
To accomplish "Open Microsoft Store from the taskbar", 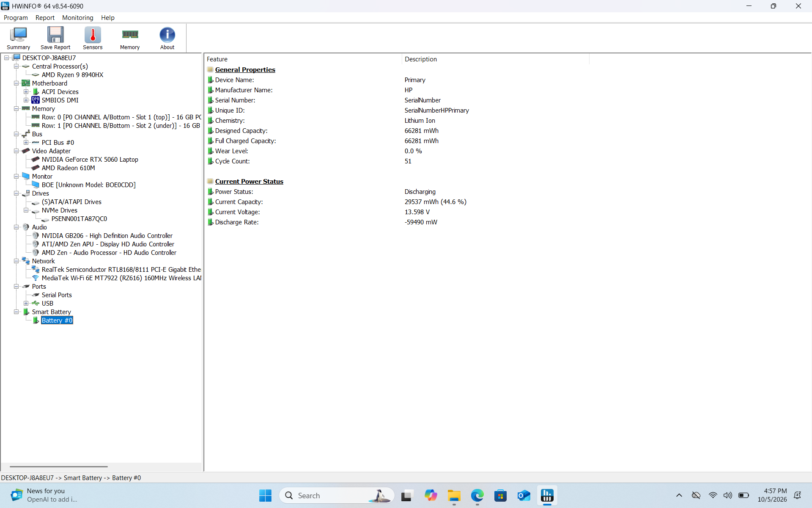I will (501, 495).
